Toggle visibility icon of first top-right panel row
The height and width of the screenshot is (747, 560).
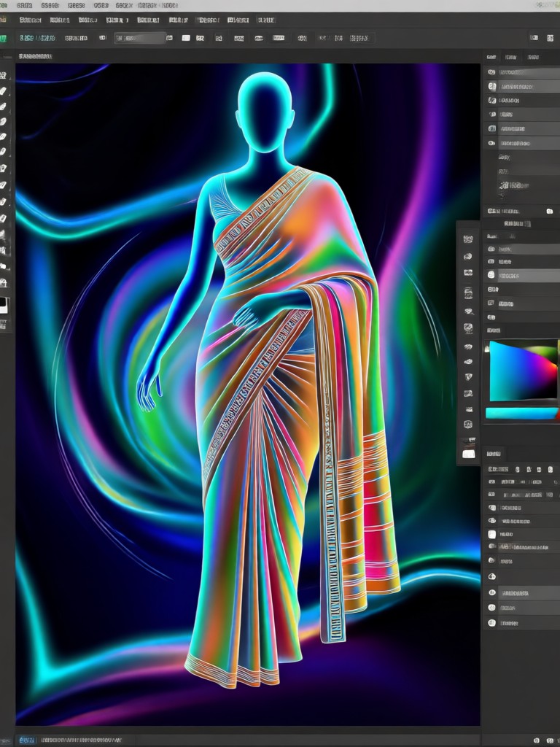[x=491, y=72]
